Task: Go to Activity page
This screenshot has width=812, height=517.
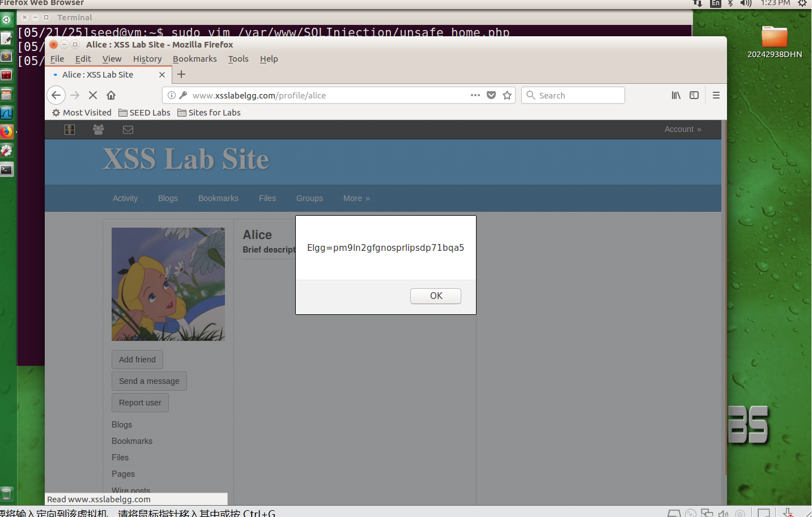Action: pyautogui.click(x=125, y=198)
